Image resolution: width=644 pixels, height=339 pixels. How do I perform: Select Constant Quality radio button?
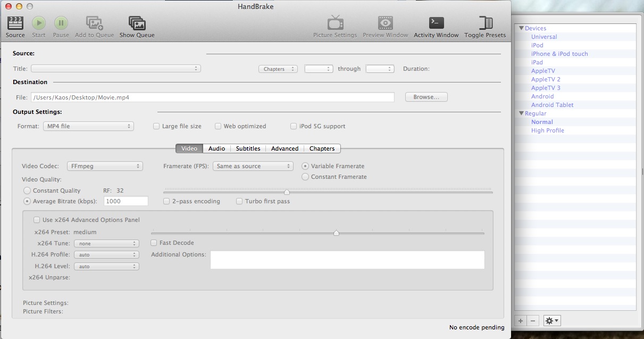[27, 191]
